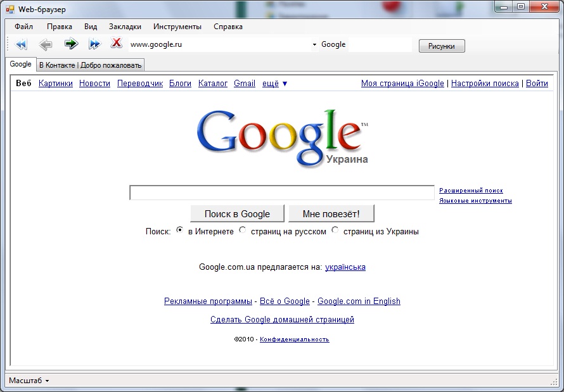Click the window resize grip in status bar

(554, 382)
